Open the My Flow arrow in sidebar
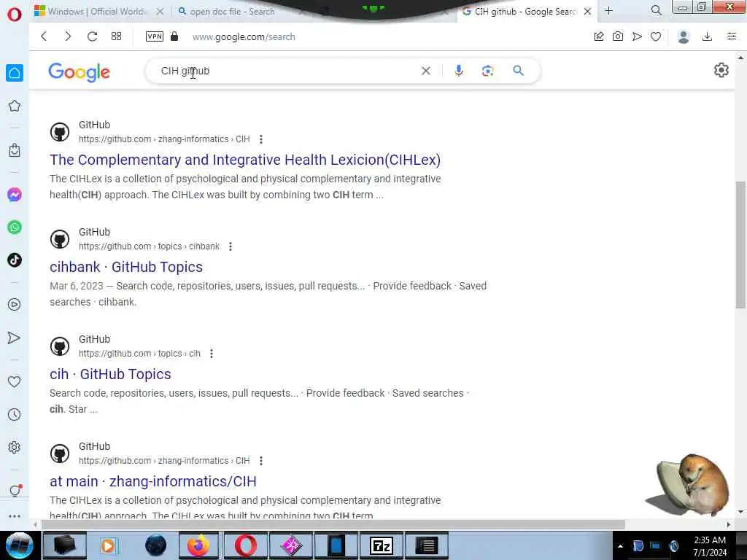This screenshot has width=747, height=560. (x=15, y=338)
